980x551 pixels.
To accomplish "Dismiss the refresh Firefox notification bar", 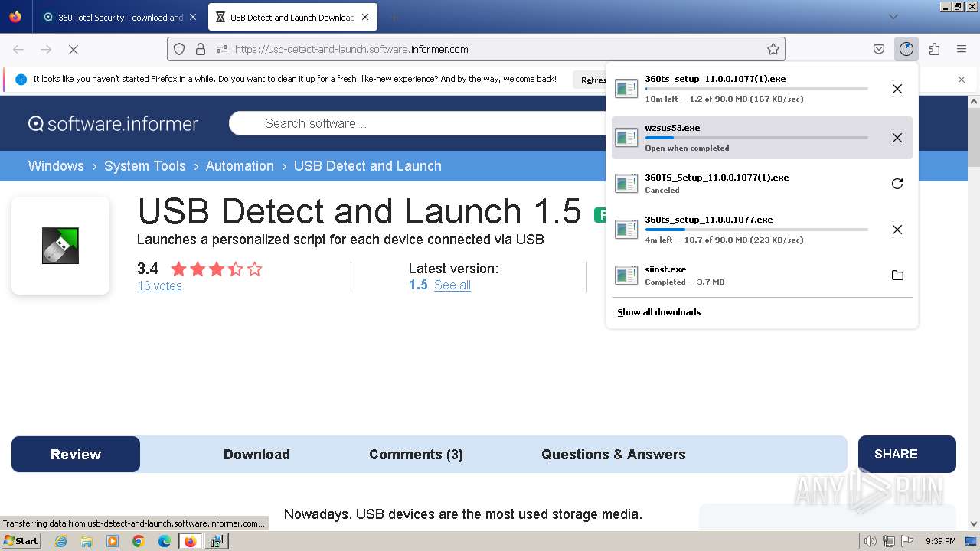I will pos(962,80).
